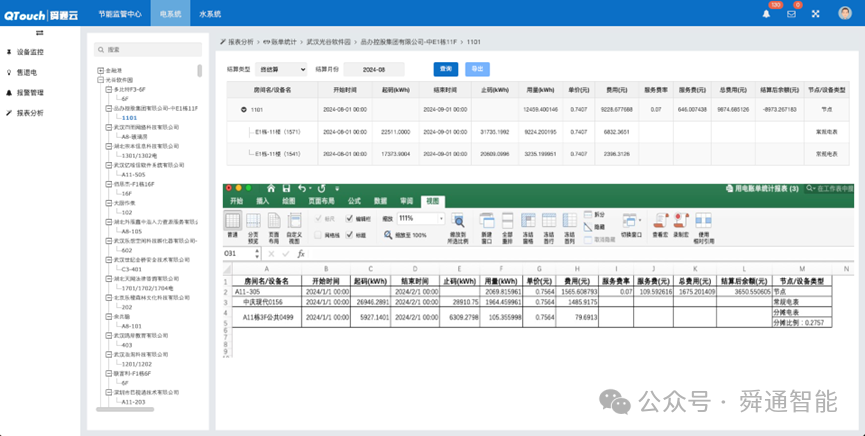Click the tree panel search field
Image resolution: width=865 pixels, height=436 pixels.
[x=148, y=50]
